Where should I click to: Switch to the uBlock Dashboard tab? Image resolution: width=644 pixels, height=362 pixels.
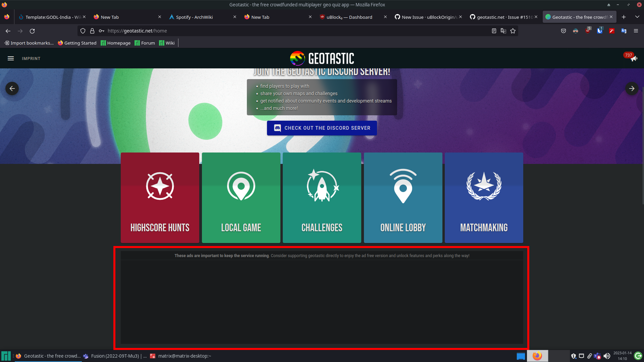point(349,17)
